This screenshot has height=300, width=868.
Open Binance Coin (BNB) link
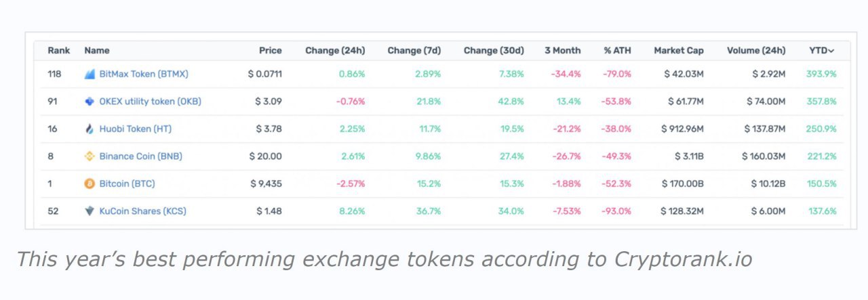click(140, 156)
